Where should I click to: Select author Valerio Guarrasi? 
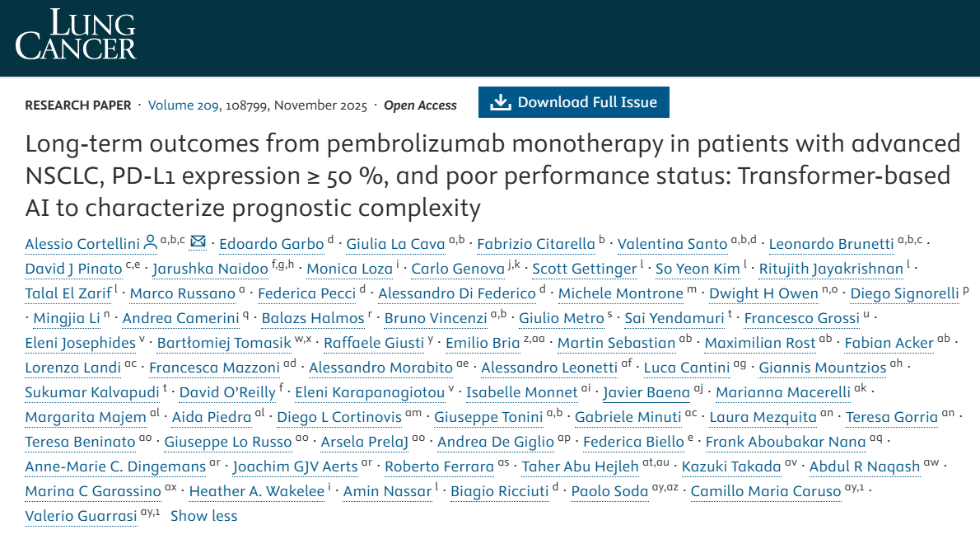tap(81, 516)
